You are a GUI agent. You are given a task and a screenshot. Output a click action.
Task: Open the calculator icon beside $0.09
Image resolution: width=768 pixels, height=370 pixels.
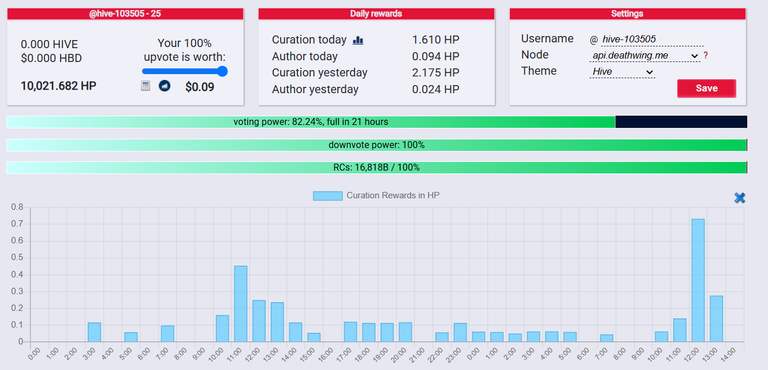(145, 86)
